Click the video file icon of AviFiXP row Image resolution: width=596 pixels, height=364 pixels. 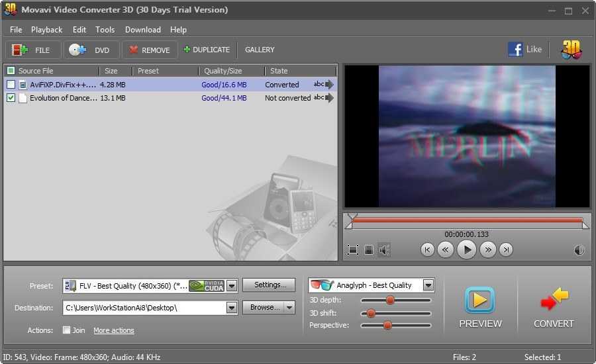coord(23,85)
